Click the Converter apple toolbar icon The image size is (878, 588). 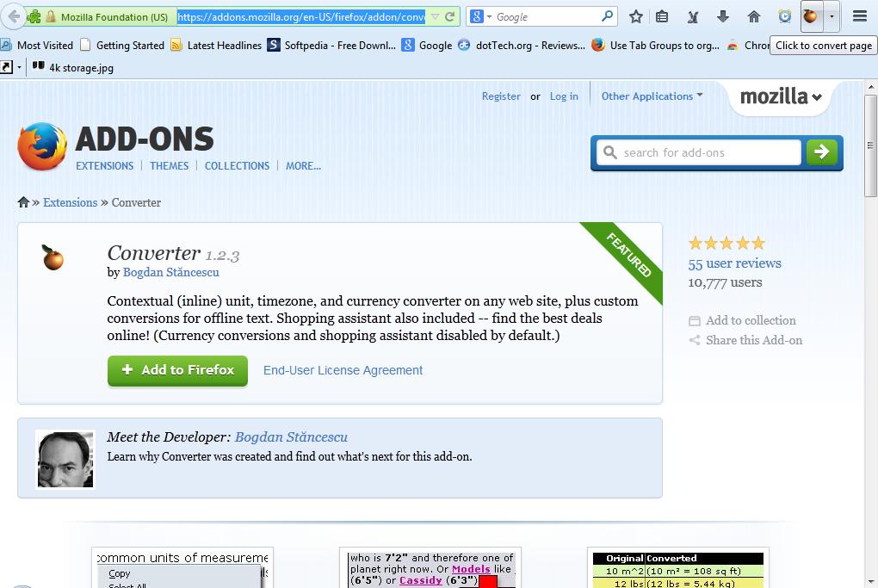[x=811, y=16]
